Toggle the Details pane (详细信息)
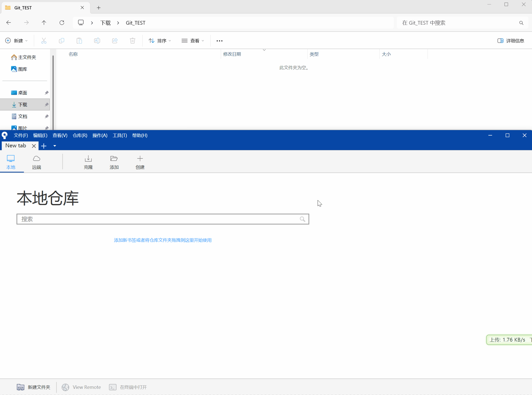Screen dimensions: 532x395 tap(511, 41)
